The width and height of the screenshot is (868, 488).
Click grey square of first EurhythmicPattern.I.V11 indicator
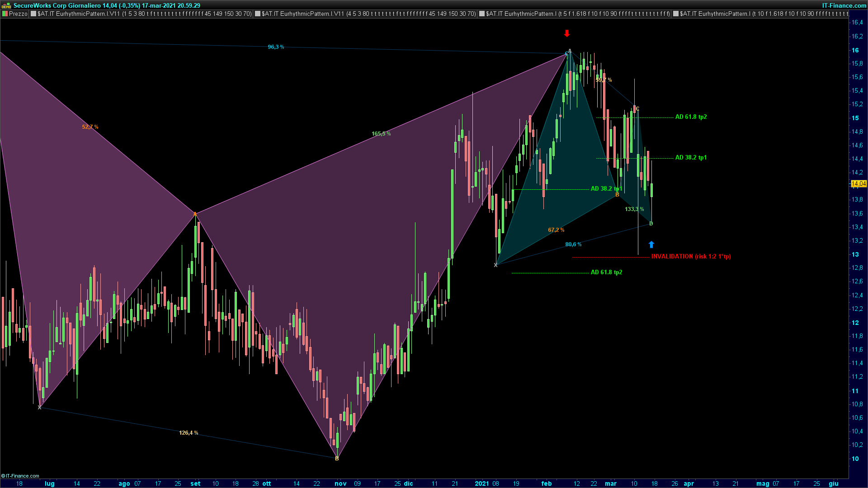pyautogui.click(x=33, y=14)
